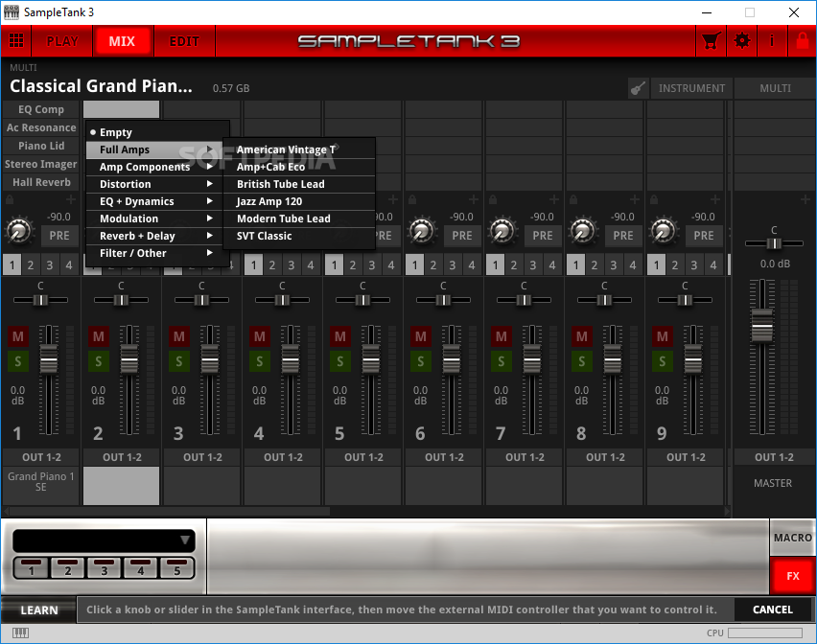Viewport: 817px width, 644px height.
Task: Click the lock icon above channel 7 send
Action: (493, 199)
